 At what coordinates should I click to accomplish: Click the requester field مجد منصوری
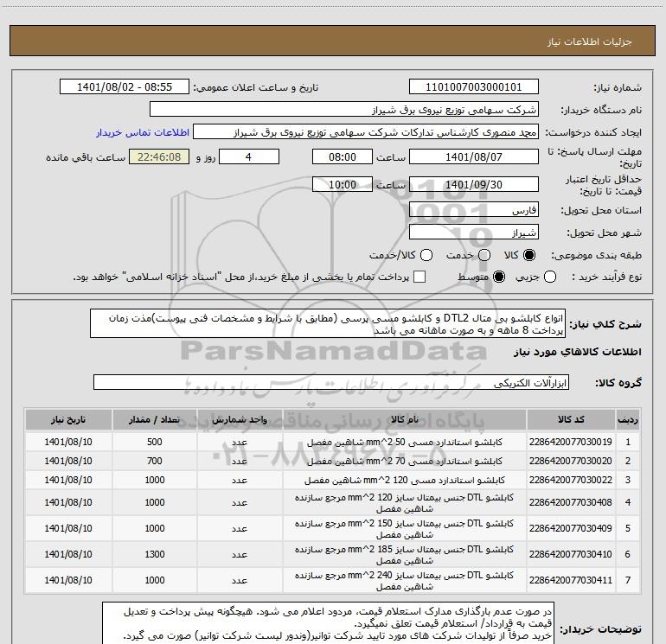(x=366, y=132)
